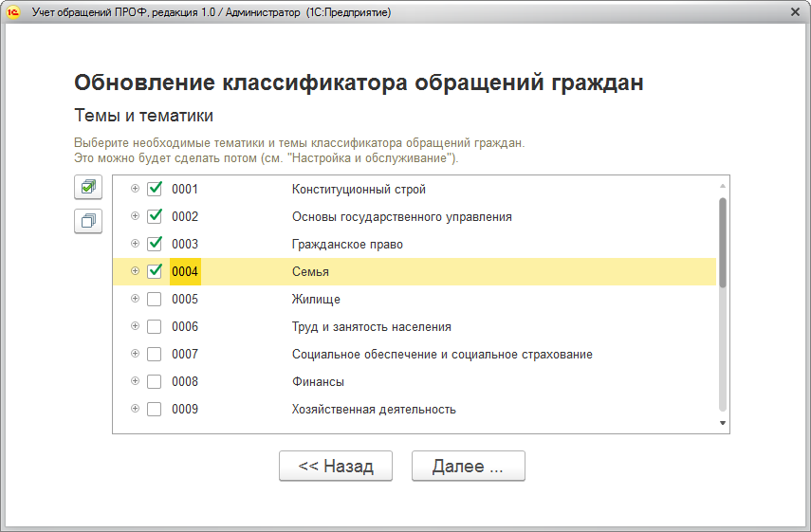The image size is (811, 532).
Task: Close the classifier update window
Action: (794, 12)
